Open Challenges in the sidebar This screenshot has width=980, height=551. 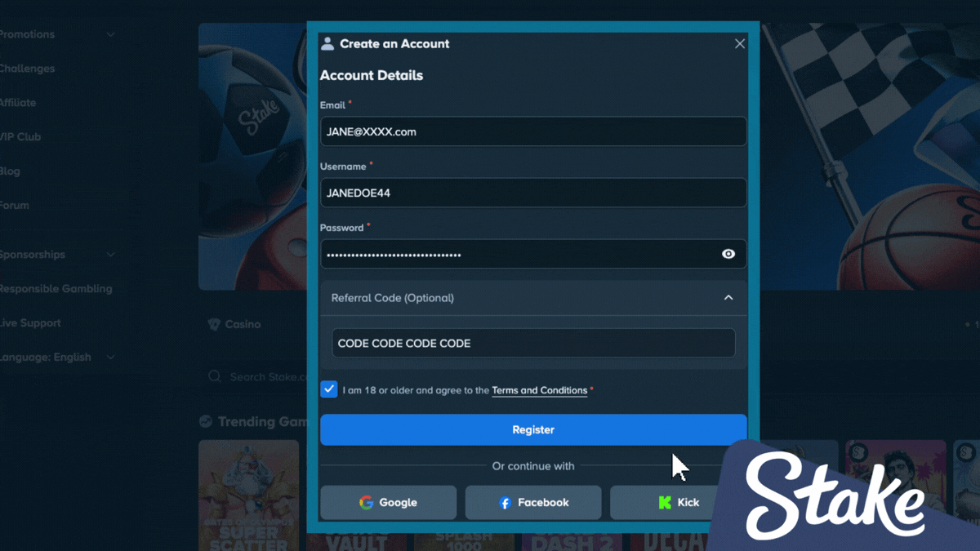pos(28,69)
